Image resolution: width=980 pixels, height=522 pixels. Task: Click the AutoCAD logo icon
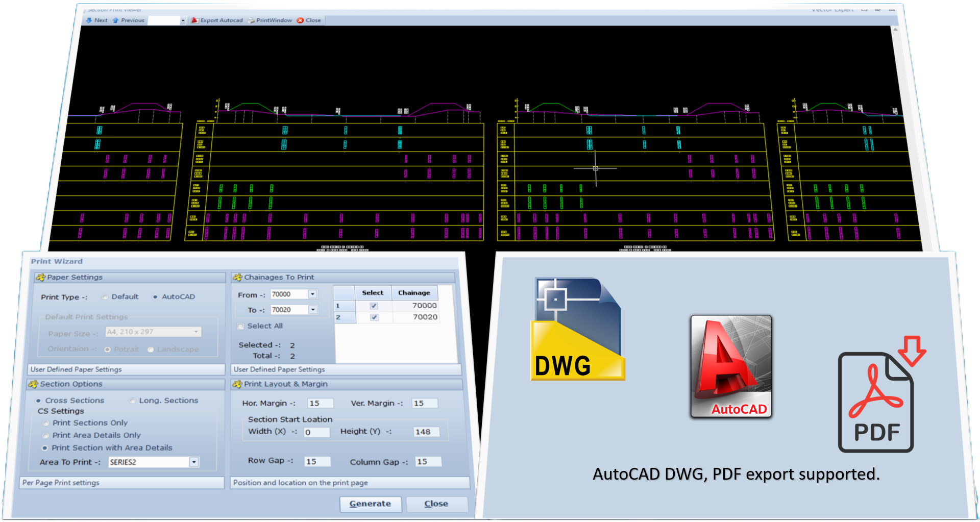click(x=731, y=366)
